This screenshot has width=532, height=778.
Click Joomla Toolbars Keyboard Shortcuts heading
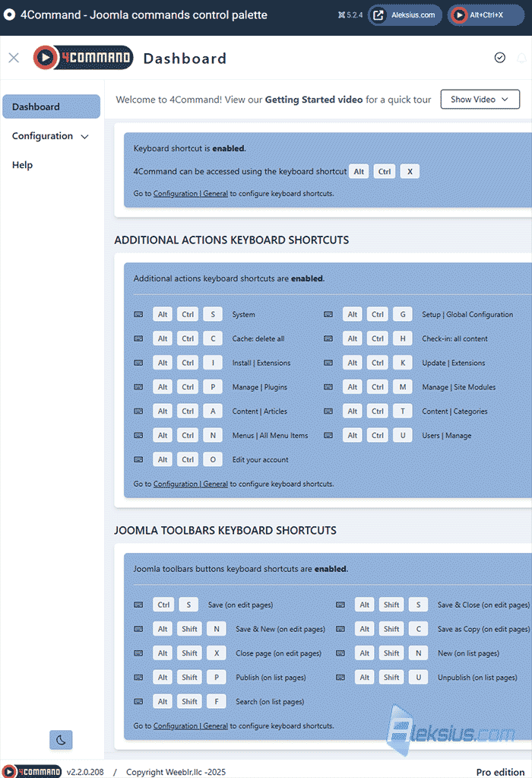point(225,530)
